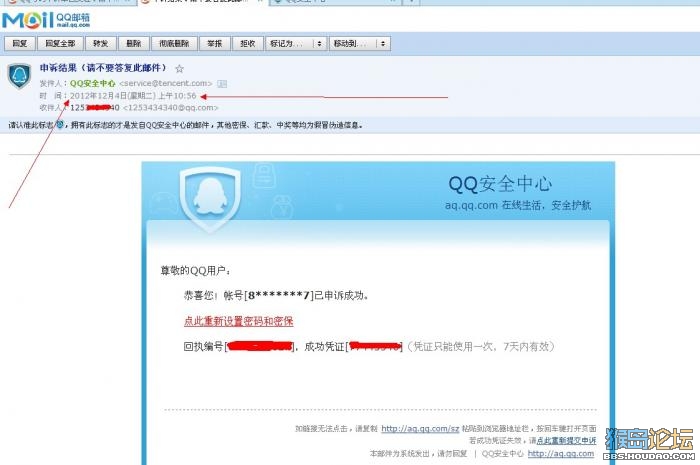Click the QQ Mail logo
The width and height of the screenshot is (700, 465).
[46, 20]
